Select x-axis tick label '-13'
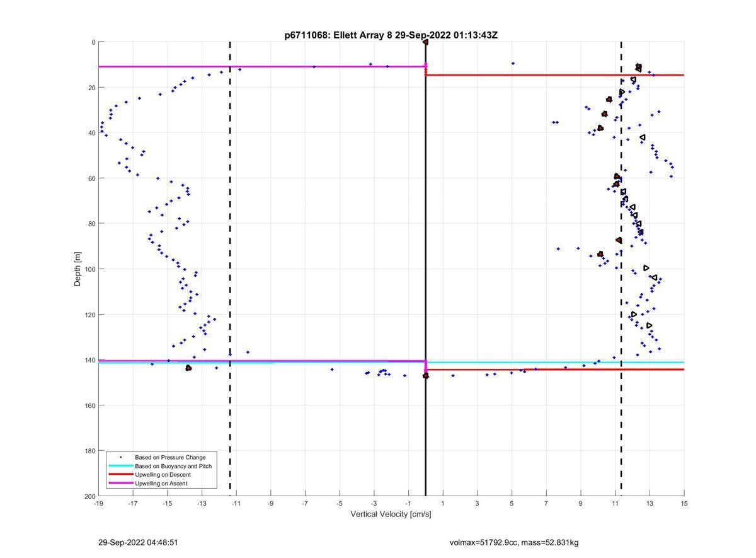756x558 pixels. (202, 503)
